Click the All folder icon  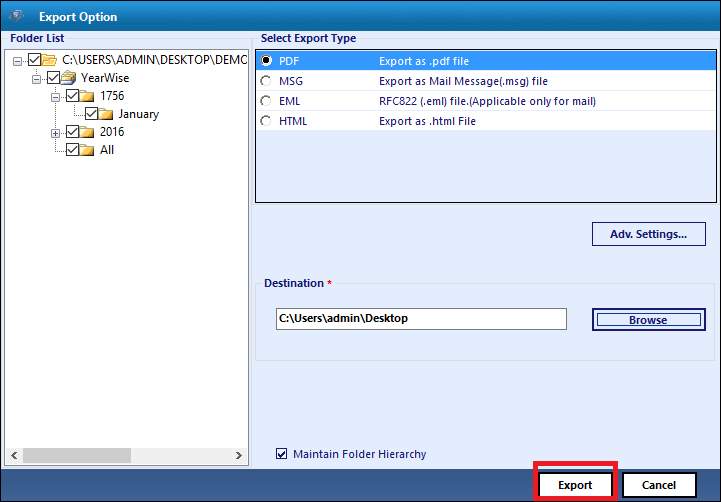[x=87, y=150]
